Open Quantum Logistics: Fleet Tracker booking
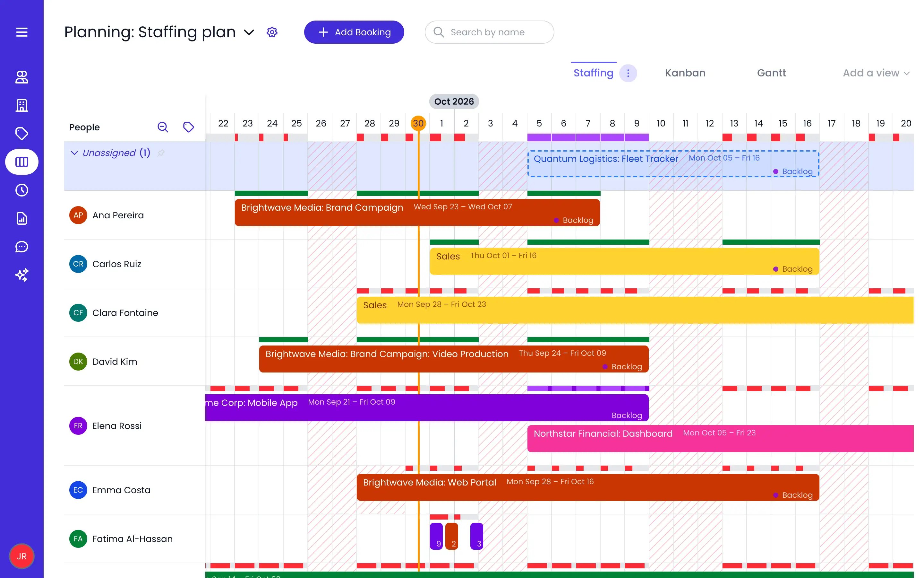The height and width of the screenshot is (578, 924). pos(673,164)
